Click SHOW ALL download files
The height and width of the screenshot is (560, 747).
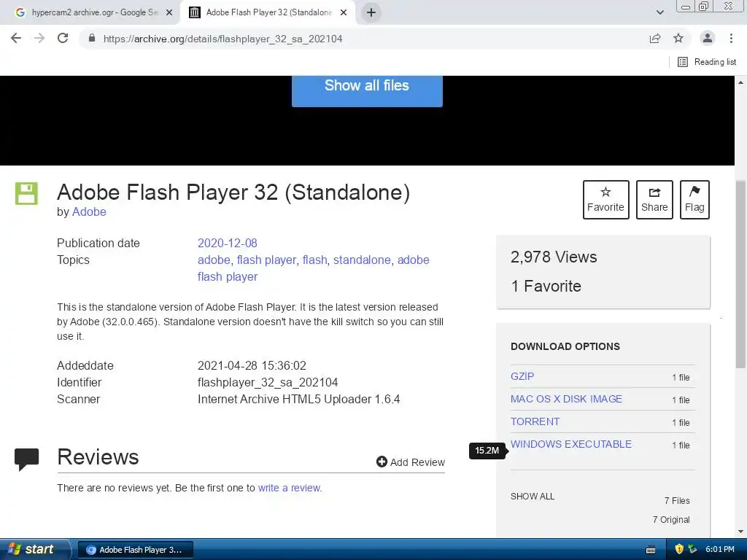click(532, 496)
